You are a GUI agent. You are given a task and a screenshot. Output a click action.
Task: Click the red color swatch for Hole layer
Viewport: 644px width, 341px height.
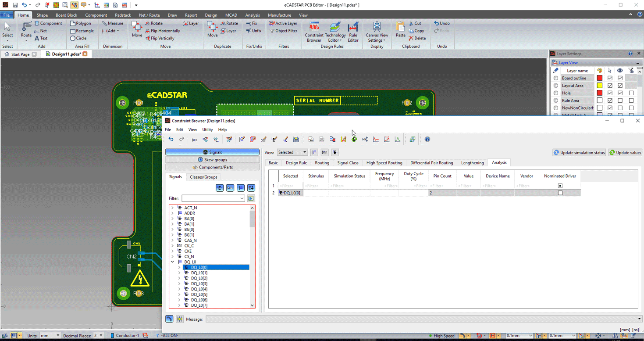[x=599, y=93]
